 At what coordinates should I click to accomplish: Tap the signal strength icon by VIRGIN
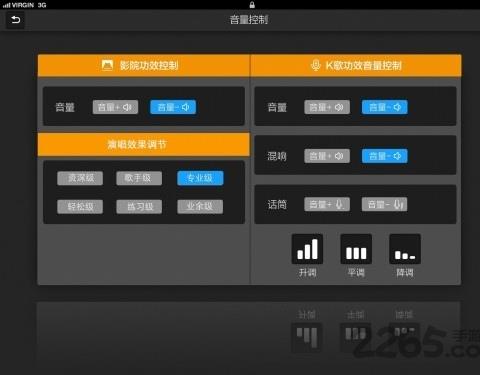coord(6,5)
